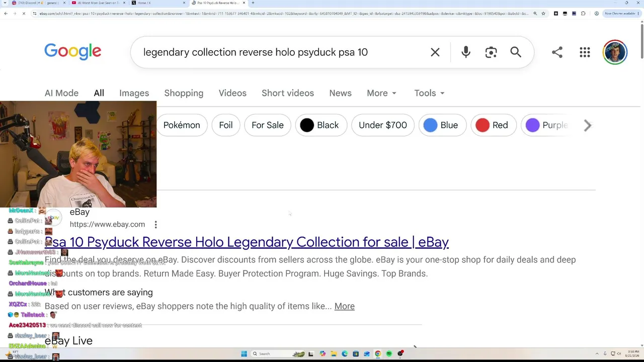Go to the Google homepage logo
644x362 pixels.
tap(73, 52)
